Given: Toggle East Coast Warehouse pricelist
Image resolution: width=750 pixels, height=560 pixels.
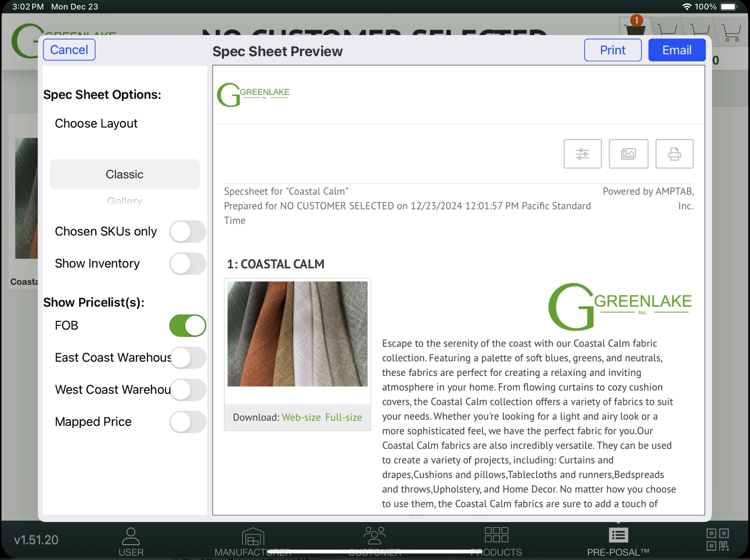Looking at the screenshot, I should 187,358.
